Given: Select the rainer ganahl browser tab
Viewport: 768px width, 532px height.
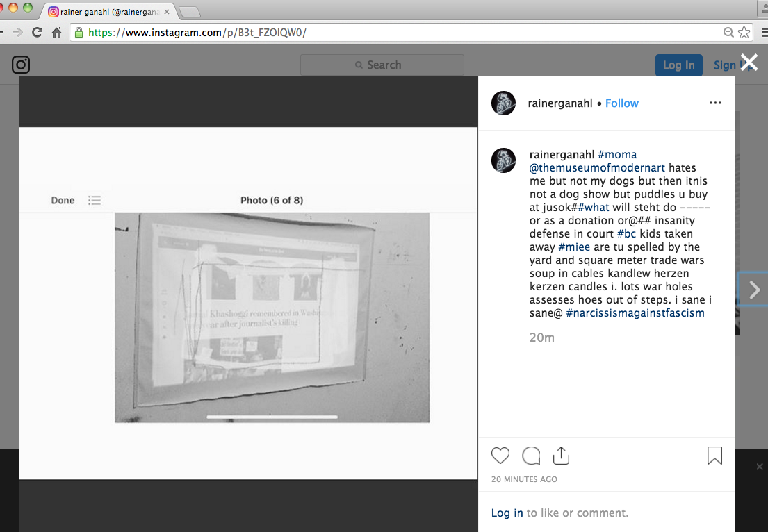Looking at the screenshot, I should click(x=108, y=12).
